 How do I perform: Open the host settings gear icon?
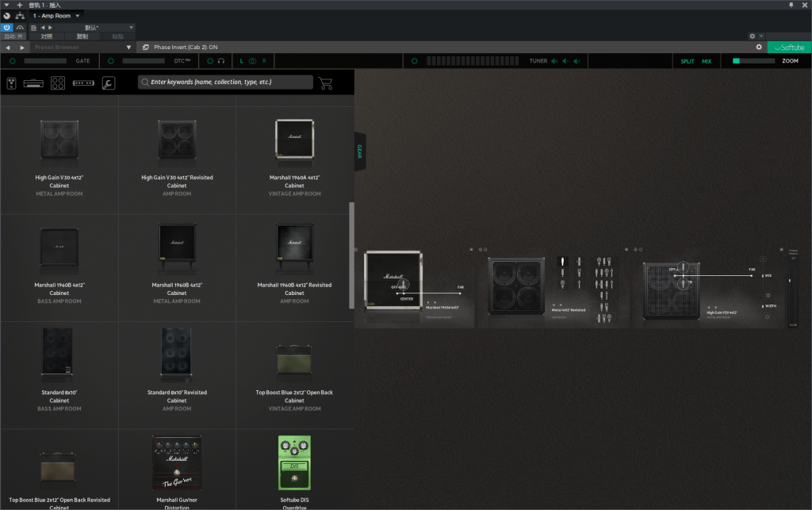[x=752, y=36]
